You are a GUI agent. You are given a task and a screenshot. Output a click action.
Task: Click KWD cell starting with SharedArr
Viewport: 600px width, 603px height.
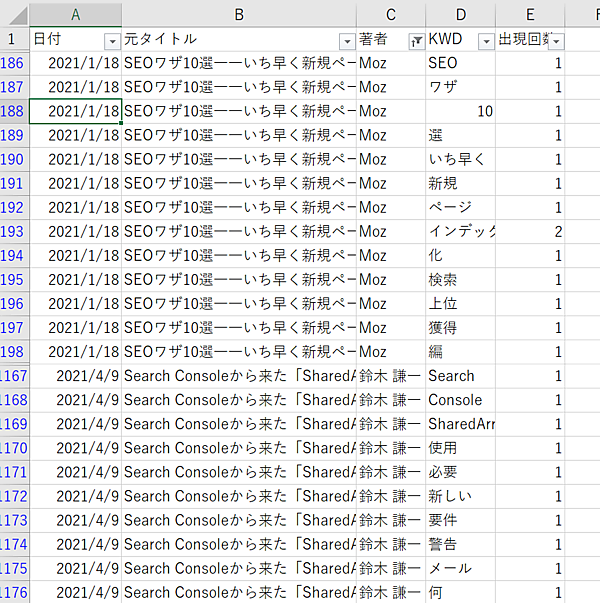[x=461, y=424]
